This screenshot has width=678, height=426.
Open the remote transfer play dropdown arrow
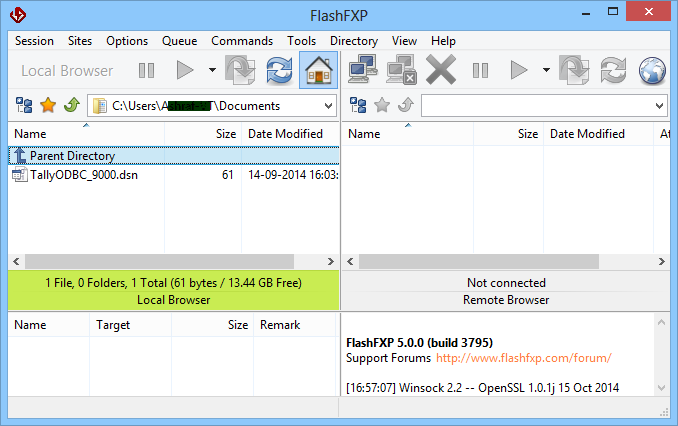click(547, 70)
